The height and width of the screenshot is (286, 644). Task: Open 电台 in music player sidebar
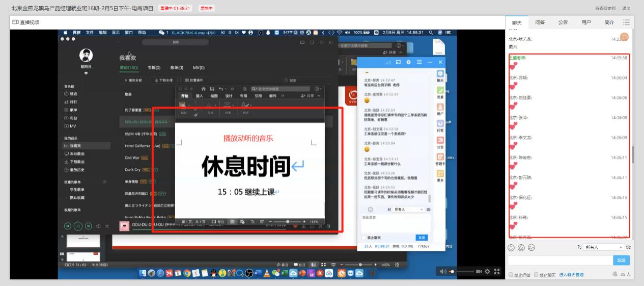[70, 117]
